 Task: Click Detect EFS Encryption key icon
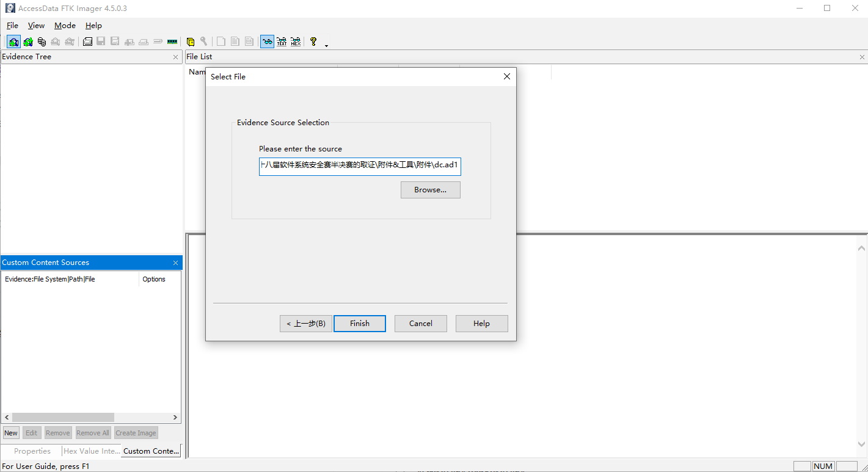coord(204,42)
